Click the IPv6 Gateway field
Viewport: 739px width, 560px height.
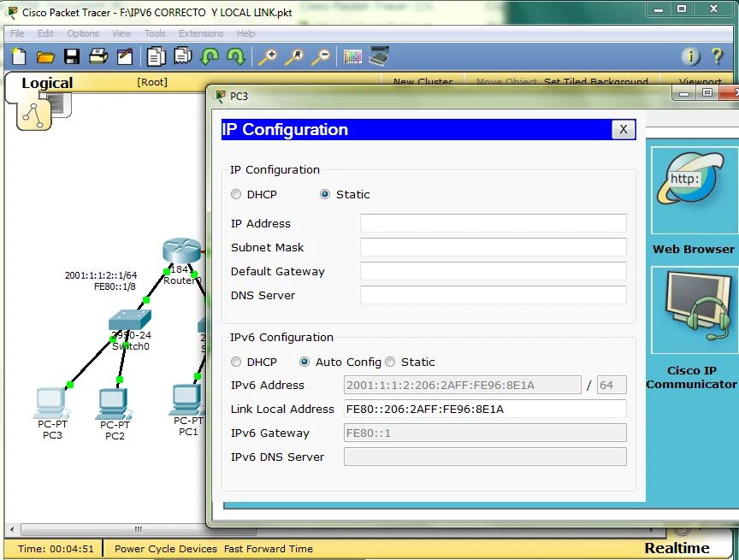(485, 433)
